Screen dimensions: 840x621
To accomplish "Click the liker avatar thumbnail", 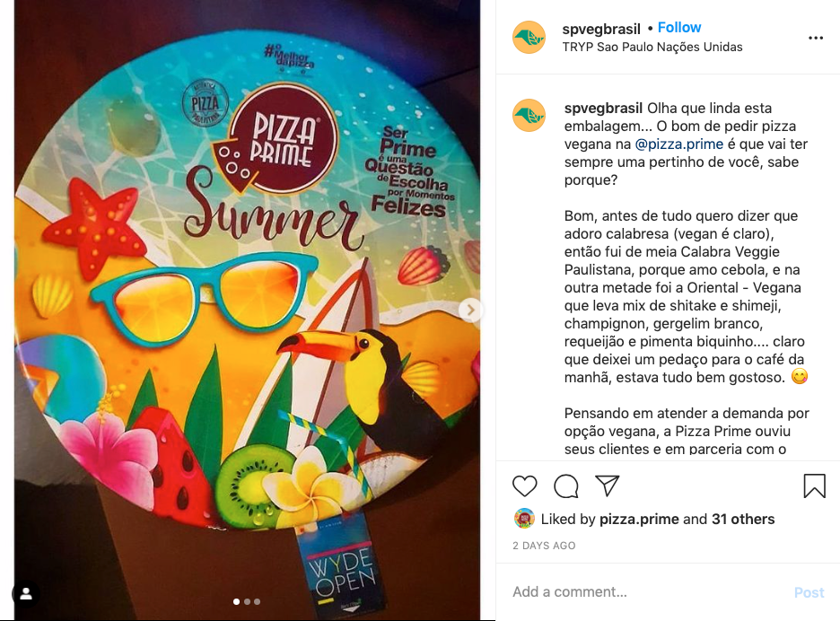I will click(524, 518).
